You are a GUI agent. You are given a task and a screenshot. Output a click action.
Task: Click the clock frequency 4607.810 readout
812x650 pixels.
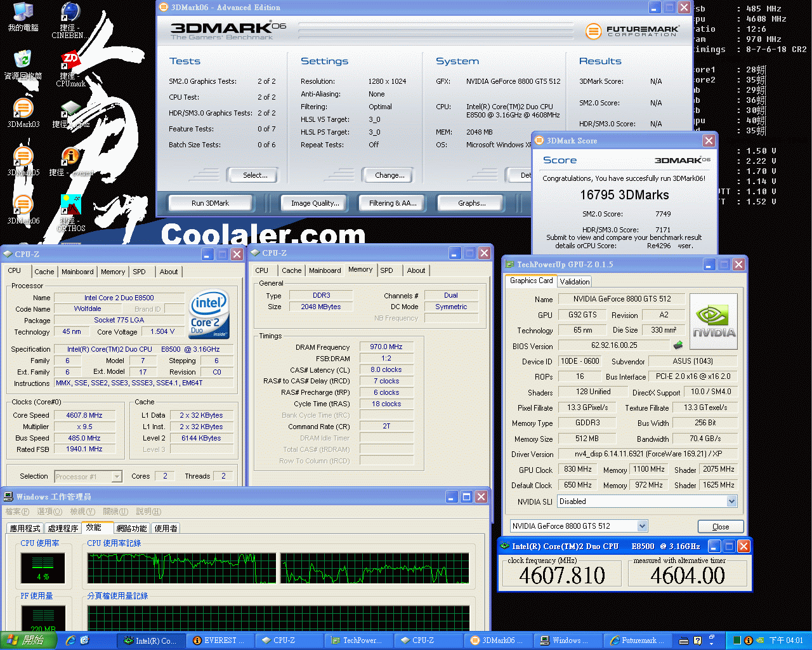pos(562,575)
